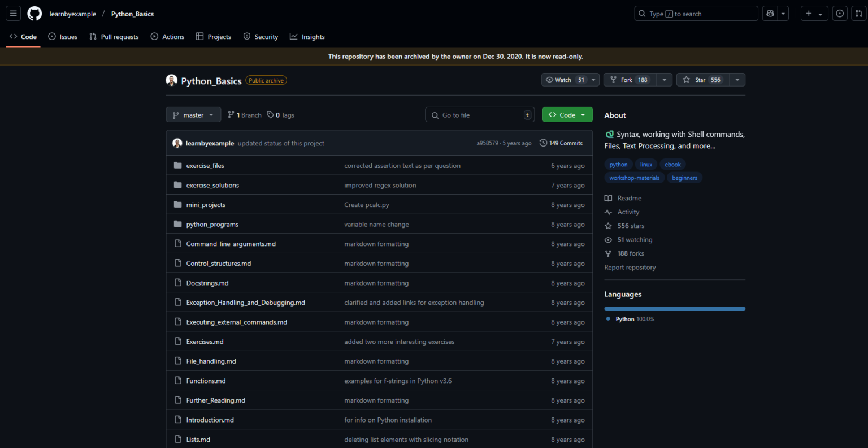The width and height of the screenshot is (868, 448).
Task: Expand the green Code dropdown
Action: [x=567, y=114]
